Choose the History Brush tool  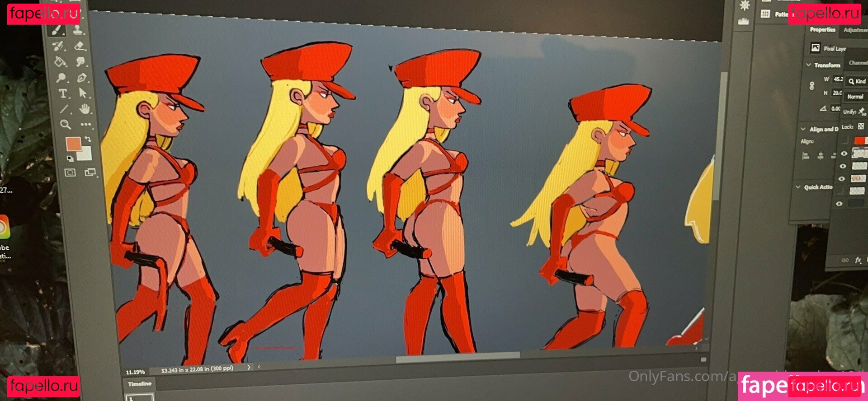tap(58, 46)
